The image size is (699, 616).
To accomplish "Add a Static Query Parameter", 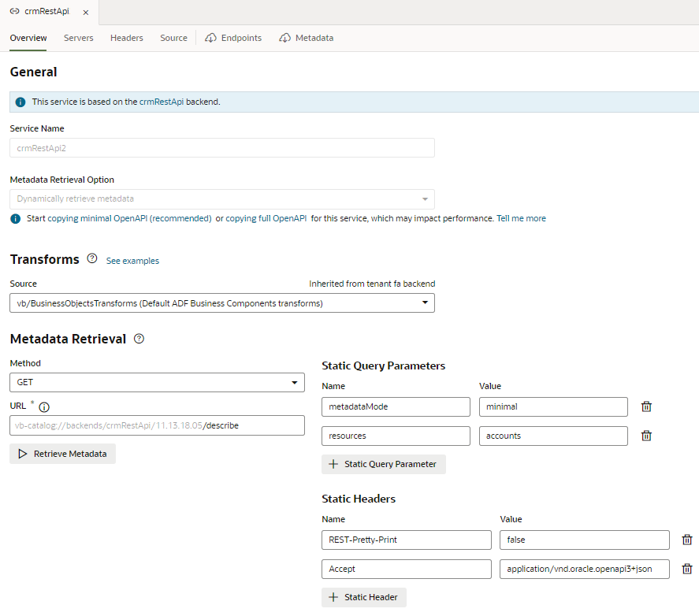I will pos(383,464).
